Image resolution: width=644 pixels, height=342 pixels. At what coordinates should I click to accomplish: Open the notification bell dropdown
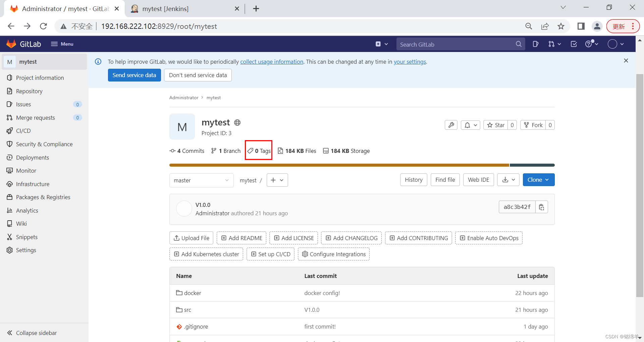point(471,125)
